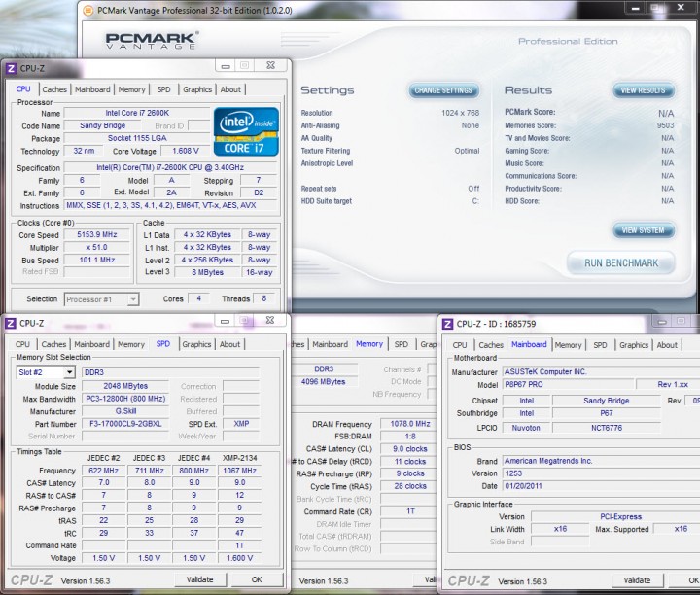The width and height of the screenshot is (700, 595).
Task: Select Mainboard tab in the SPD CPU-Z window
Action: [x=91, y=344]
